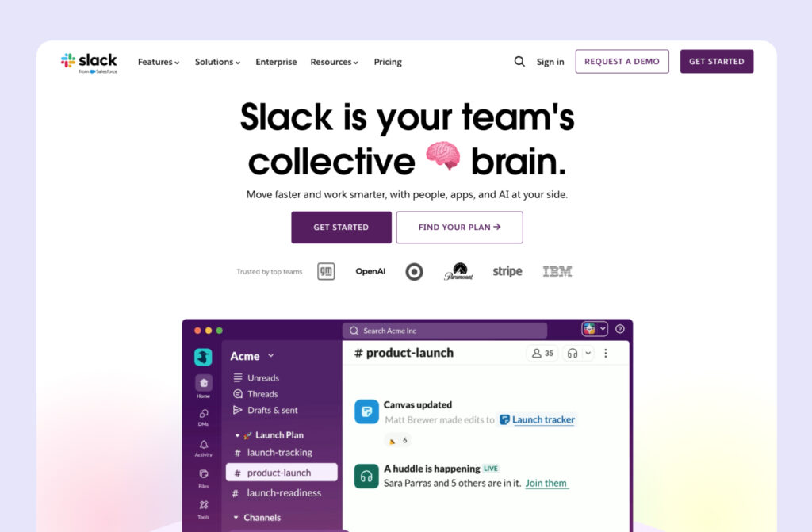Open the Home icon in Slack sidebar
This screenshot has height=532, width=812.
click(x=204, y=385)
